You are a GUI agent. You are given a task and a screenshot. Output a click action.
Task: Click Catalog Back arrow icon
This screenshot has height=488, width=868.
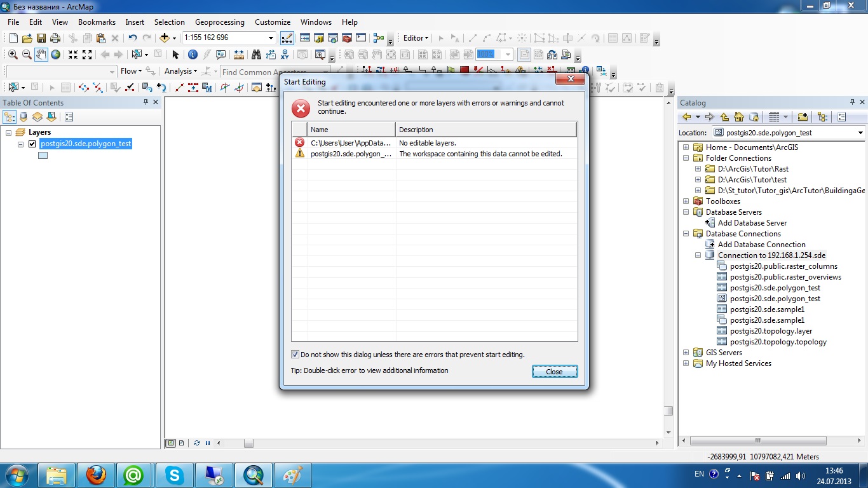[686, 117]
